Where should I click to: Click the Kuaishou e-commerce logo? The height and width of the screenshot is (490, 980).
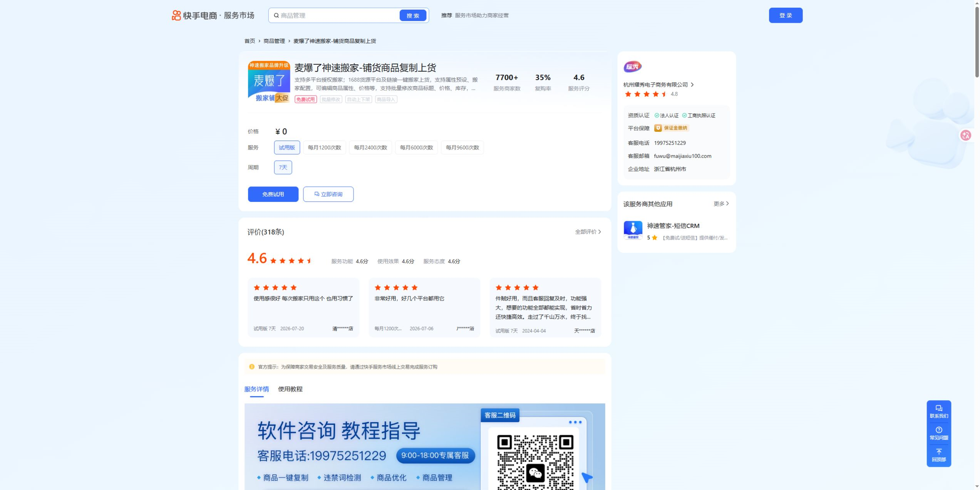pyautogui.click(x=213, y=15)
